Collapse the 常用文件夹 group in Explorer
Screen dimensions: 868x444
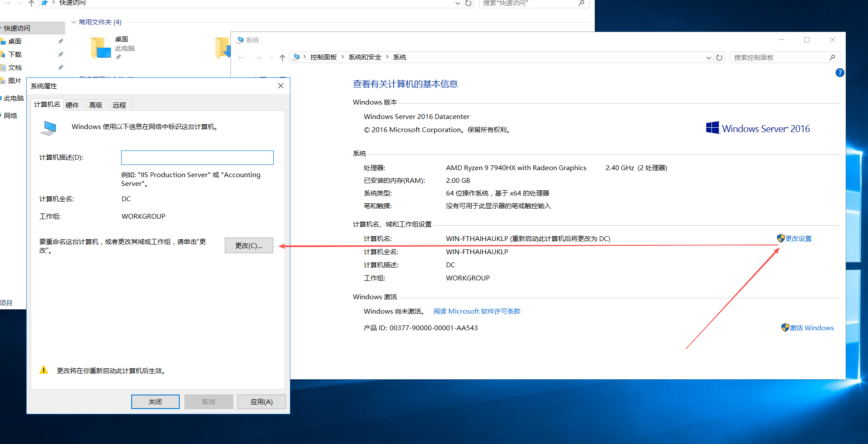[73, 22]
